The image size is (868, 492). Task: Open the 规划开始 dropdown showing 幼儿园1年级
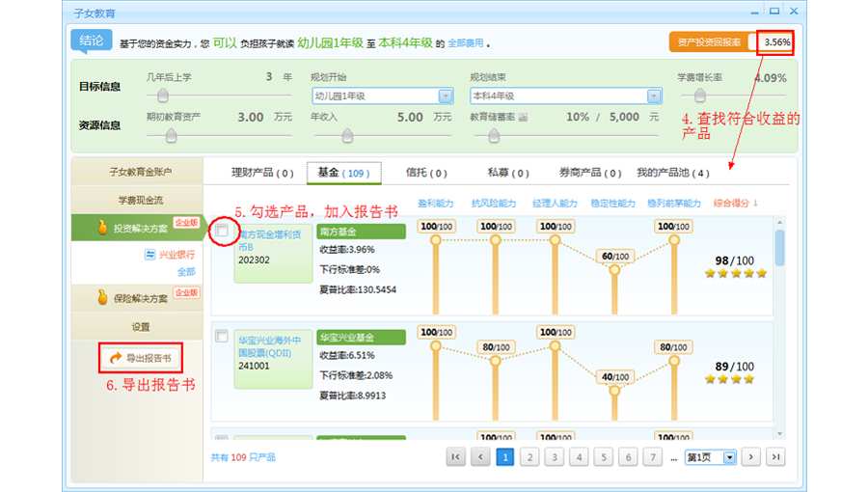[x=446, y=96]
